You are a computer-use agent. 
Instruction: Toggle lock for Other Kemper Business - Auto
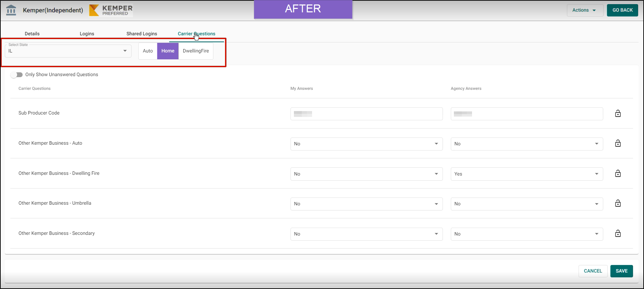click(618, 143)
